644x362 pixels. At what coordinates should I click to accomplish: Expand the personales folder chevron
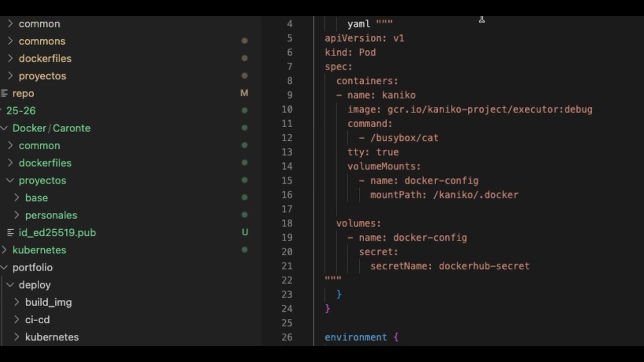17,215
